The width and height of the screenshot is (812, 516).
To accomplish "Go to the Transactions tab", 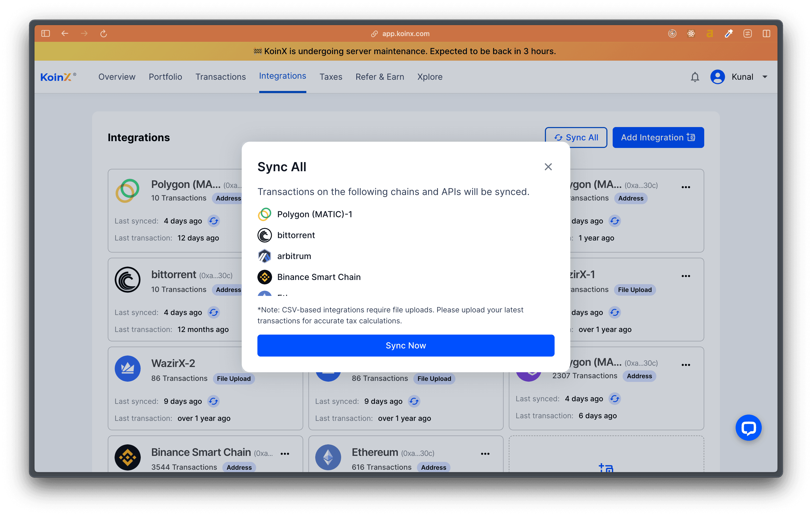I will pos(221,77).
